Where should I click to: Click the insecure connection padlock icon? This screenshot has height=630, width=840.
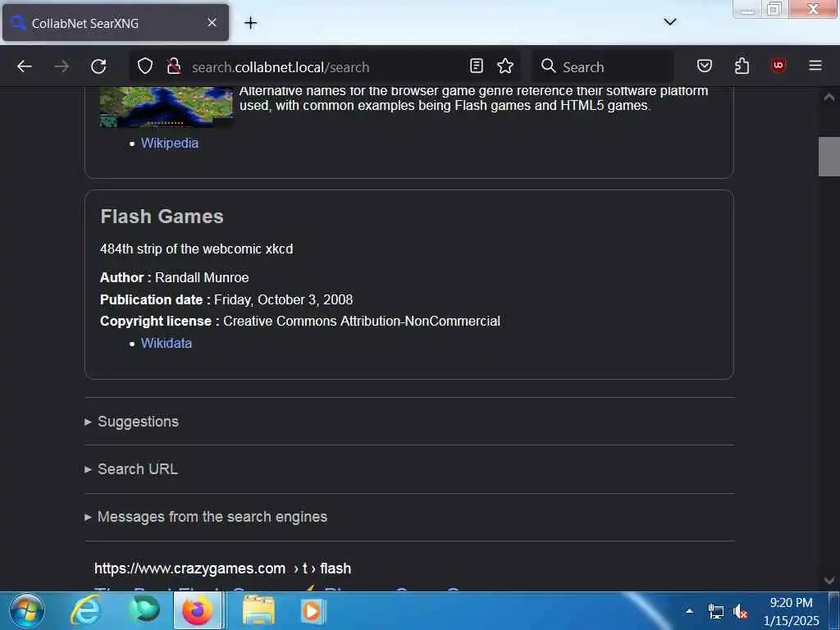[174, 66]
